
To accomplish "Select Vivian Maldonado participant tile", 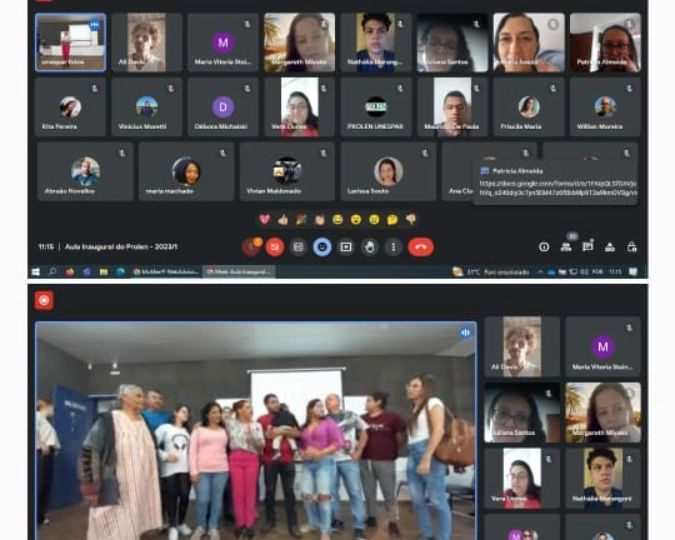I will (287, 171).
